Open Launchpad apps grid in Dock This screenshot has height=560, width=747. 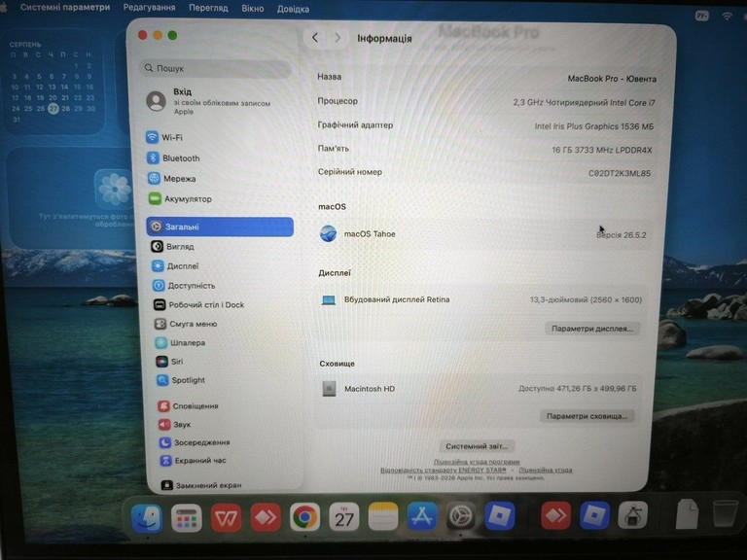pyautogui.click(x=187, y=517)
